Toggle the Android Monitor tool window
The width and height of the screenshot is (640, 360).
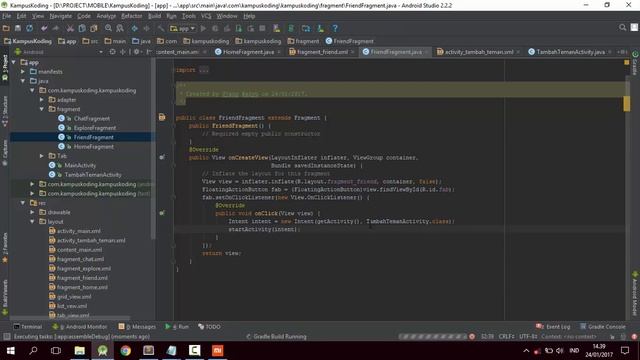(x=80, y=327)
